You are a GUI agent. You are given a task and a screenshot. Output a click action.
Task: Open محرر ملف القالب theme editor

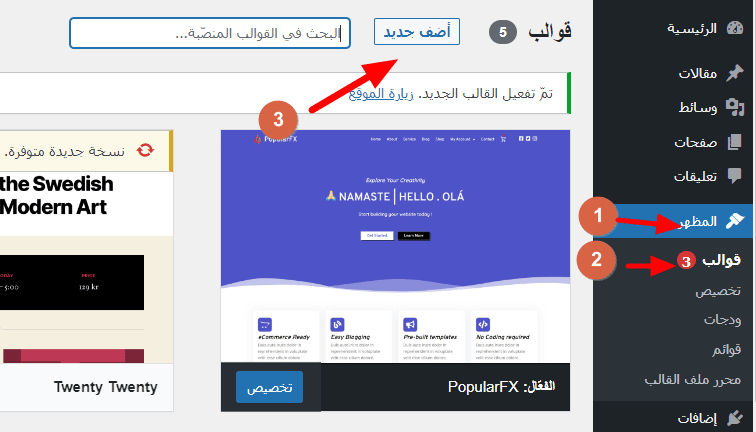click(x=693, y=380)
